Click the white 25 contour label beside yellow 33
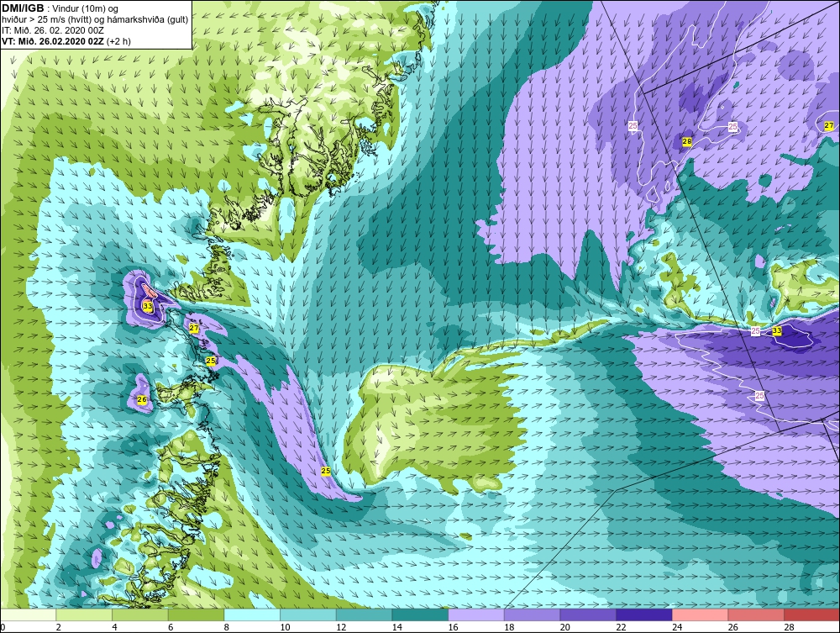The height and width of the screenshot is (633, 840). (755, 330)
